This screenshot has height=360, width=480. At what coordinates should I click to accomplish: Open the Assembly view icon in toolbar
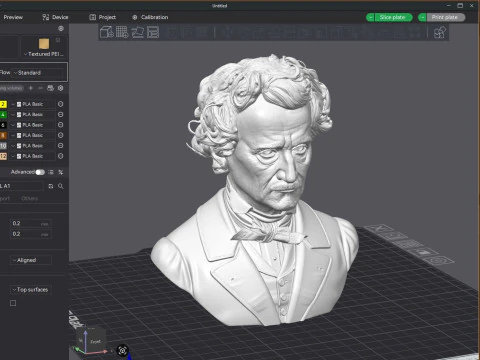point(440,33)
